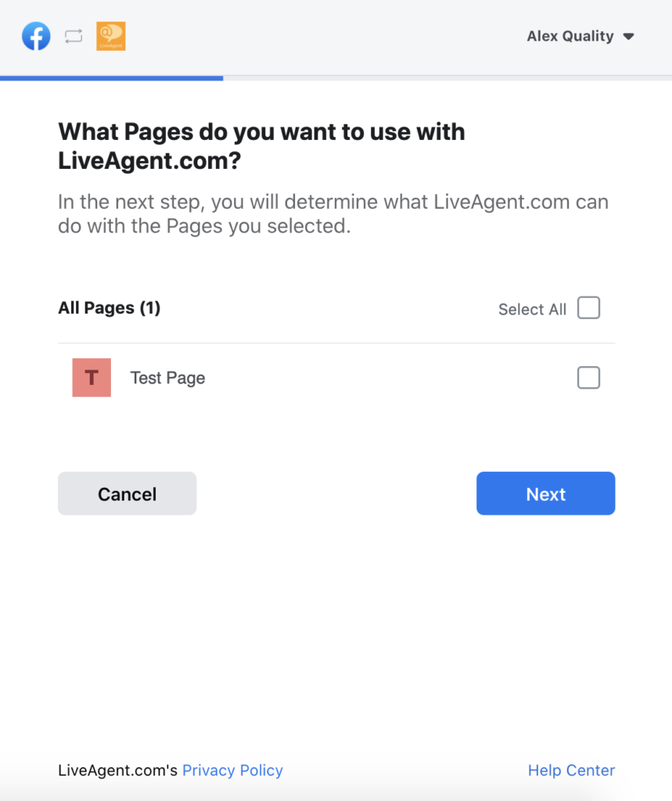The height and width of the screenshot is (801, 672).
Task: Open the Alex Quality account menu
Action: [570, 37]
